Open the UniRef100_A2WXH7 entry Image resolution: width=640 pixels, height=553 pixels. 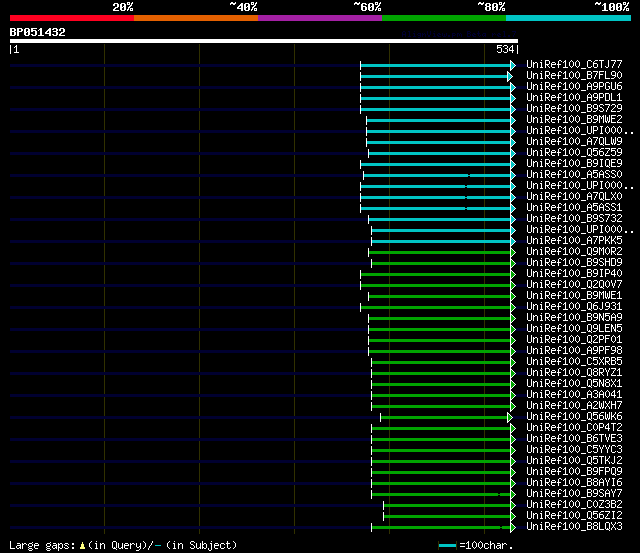(x=574, y=406)
